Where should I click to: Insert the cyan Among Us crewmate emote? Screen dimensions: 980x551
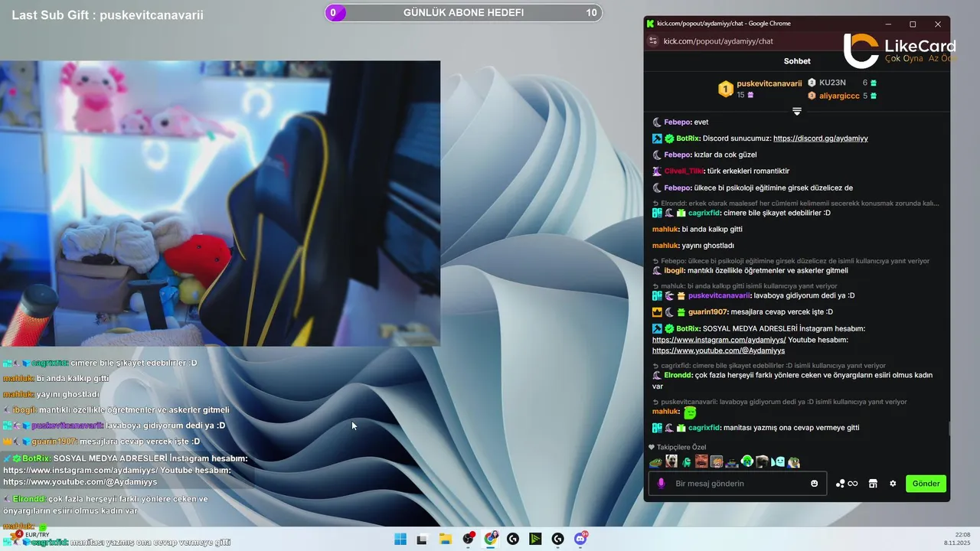pos(687,461)
